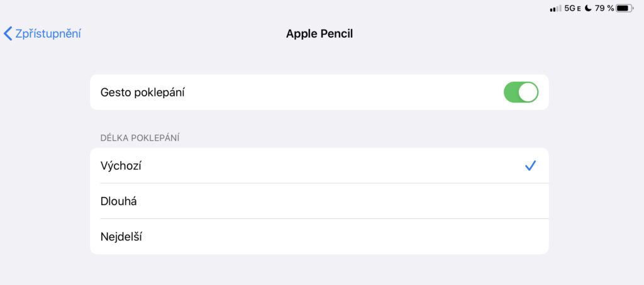Click the small E network type indicator
This screenshot has width=644, height=285.
click(x=579, y=9)
